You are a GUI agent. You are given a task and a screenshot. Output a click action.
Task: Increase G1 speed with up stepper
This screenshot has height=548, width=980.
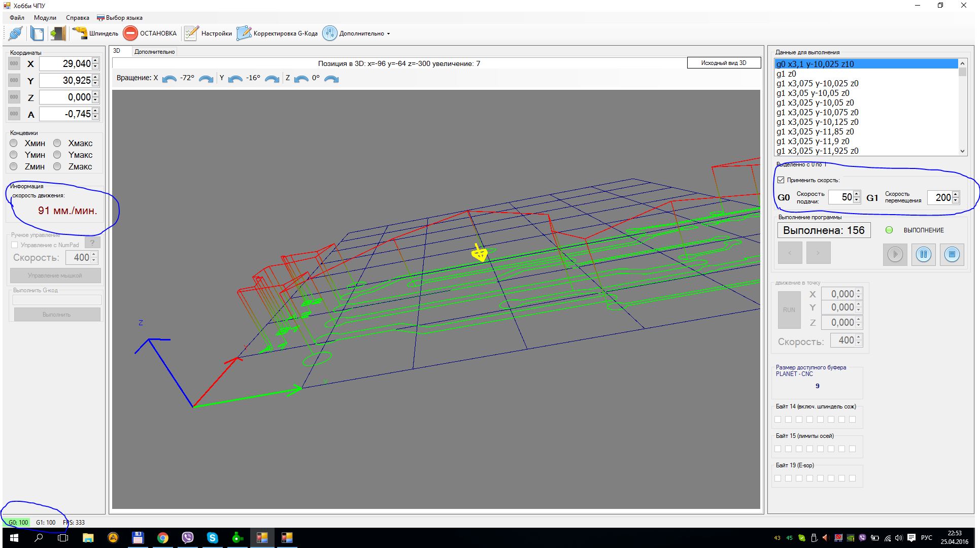pos(956,194)
